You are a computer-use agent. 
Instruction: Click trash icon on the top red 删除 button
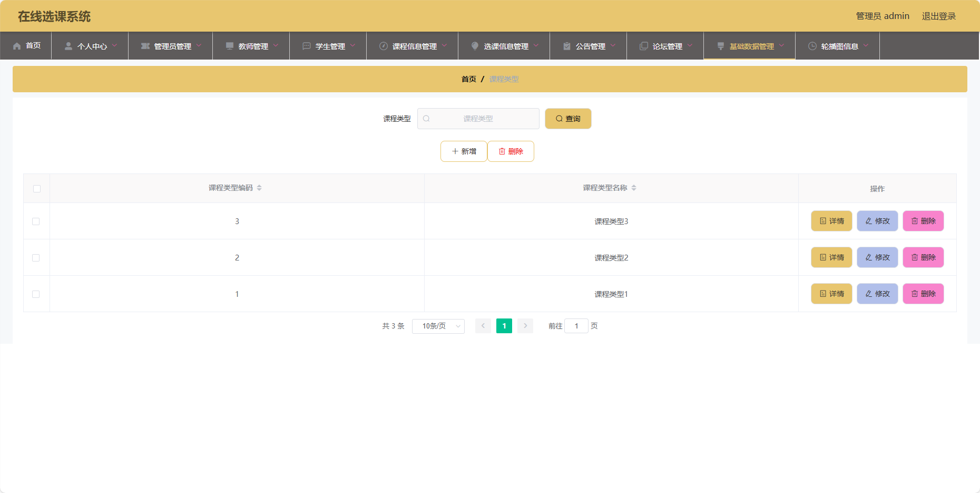[x=502, y=151]
